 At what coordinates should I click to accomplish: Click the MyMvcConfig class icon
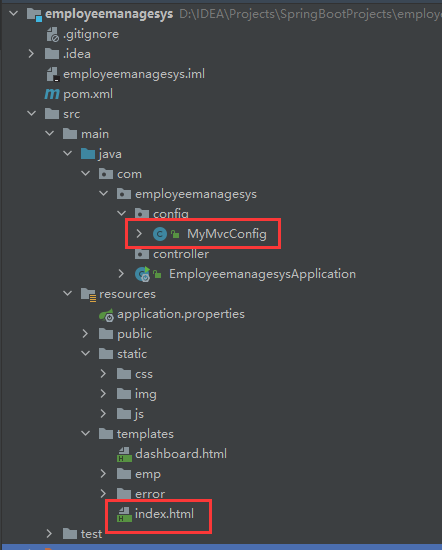160,234
